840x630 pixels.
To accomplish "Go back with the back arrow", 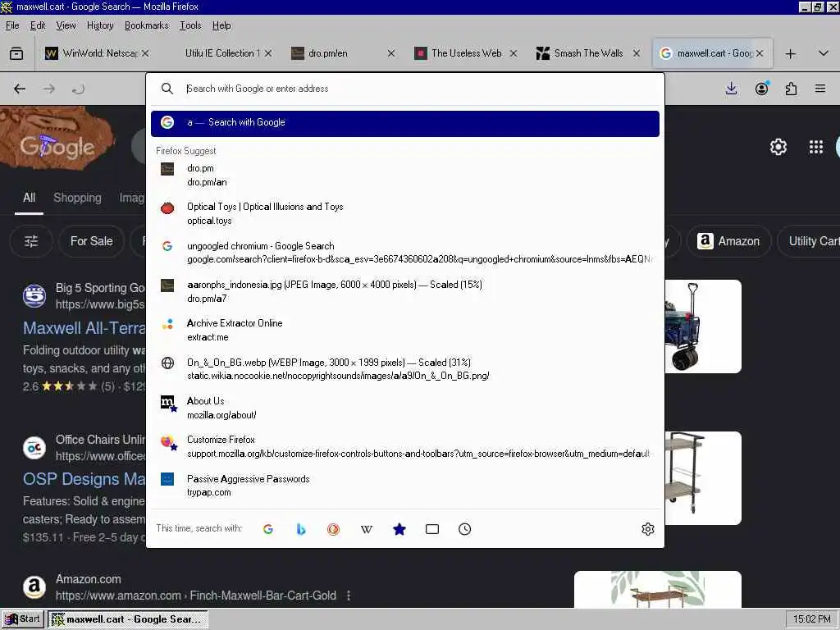I will coord(20,89).
